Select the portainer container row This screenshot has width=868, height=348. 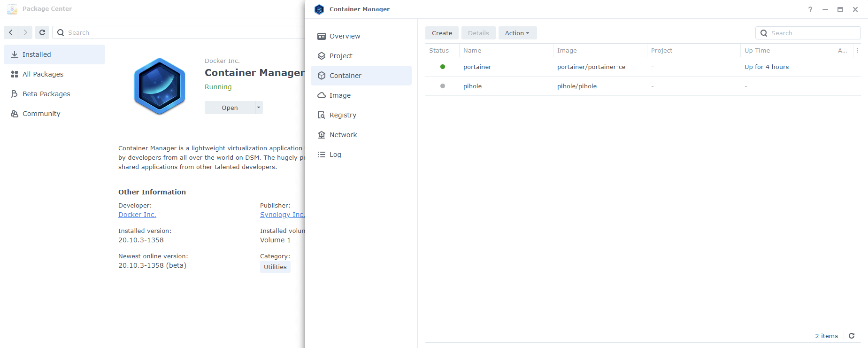[x=643, y=67]
